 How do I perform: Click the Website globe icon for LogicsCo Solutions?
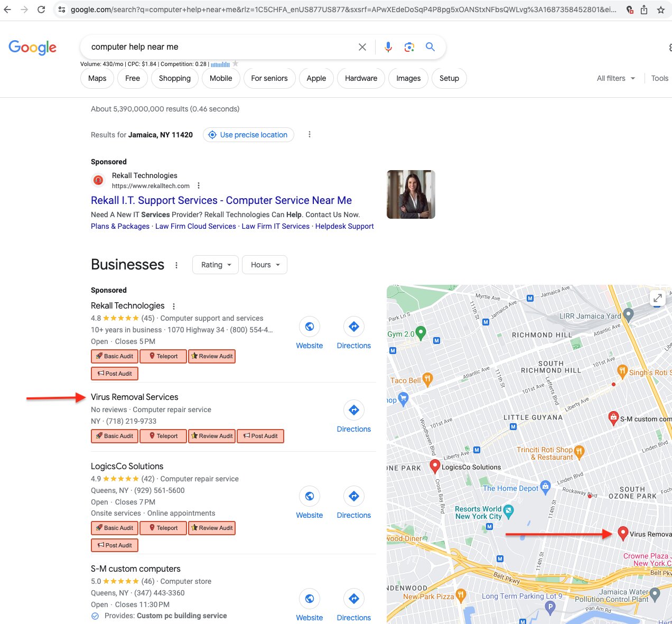[x=310, y=496]
